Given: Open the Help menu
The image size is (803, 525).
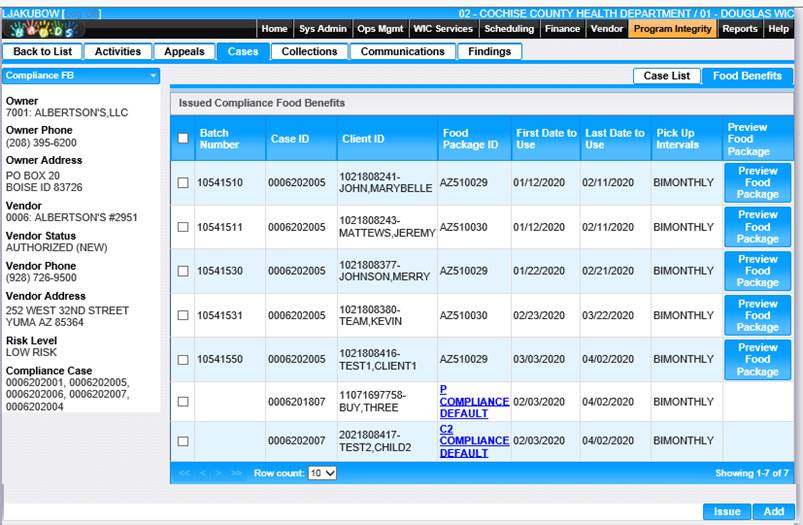Looking at the screenshot, I should click(778, 29).
